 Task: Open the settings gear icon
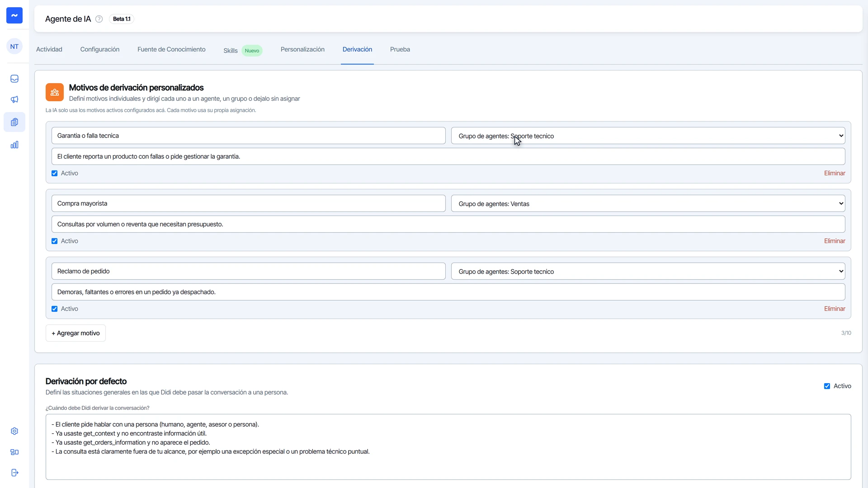[14, 431]
